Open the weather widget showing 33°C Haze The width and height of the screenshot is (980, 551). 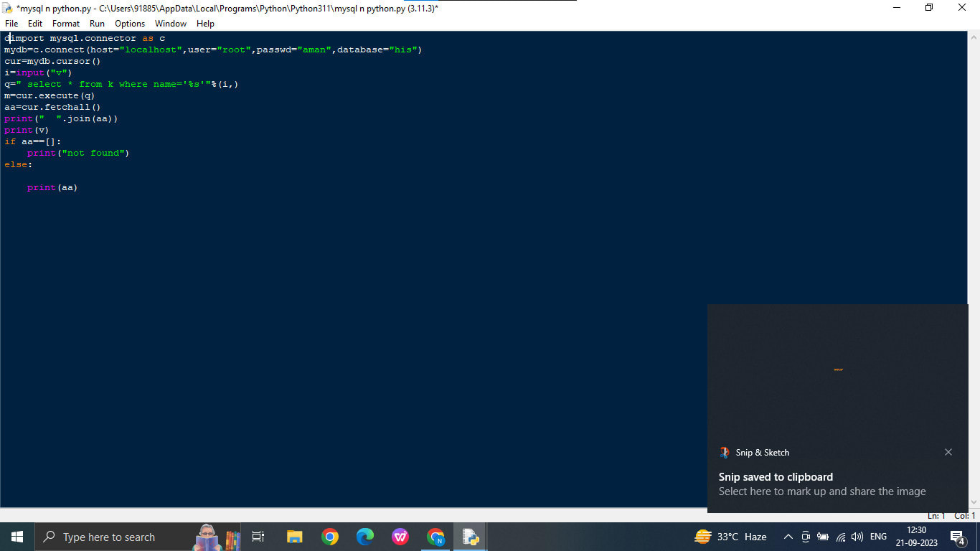pos(731,537)
